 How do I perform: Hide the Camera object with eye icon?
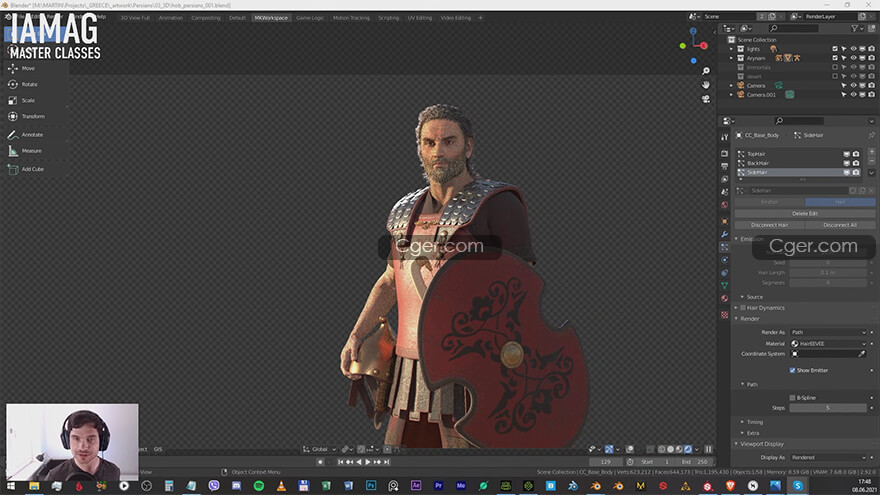tap(853, 85)
